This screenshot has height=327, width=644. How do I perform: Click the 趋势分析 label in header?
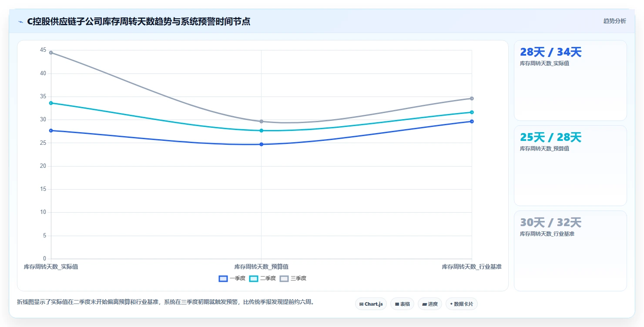[614, 21]
